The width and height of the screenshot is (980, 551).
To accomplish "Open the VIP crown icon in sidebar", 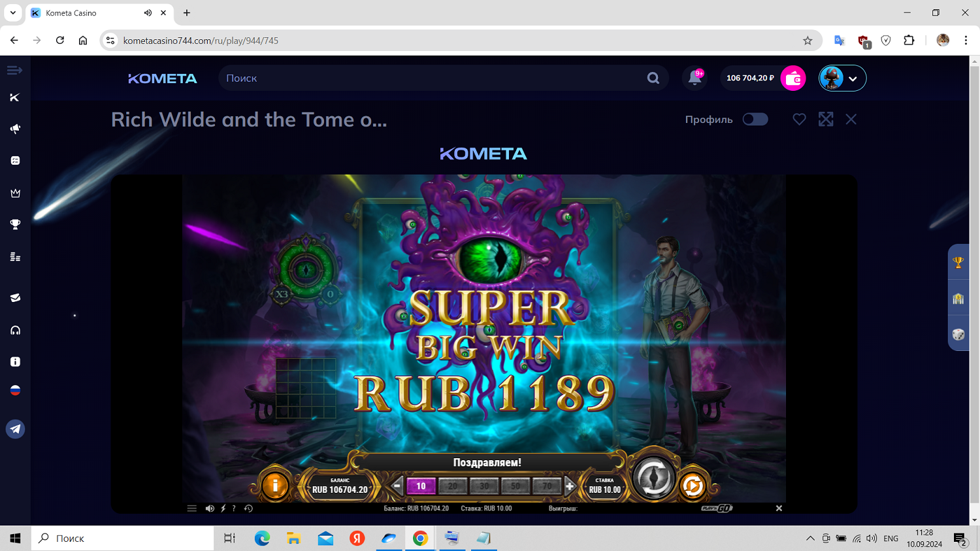I will pyautogui.click(x=15, y=193).
